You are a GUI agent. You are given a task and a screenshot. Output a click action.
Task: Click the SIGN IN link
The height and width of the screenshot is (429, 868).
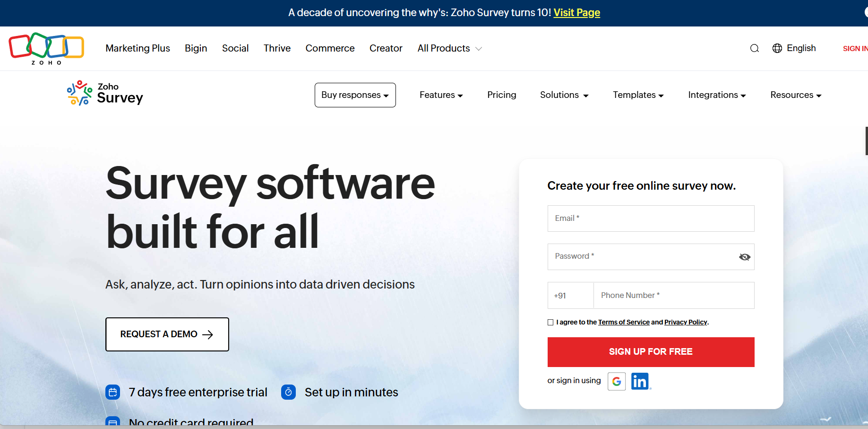tap(855, 48)
